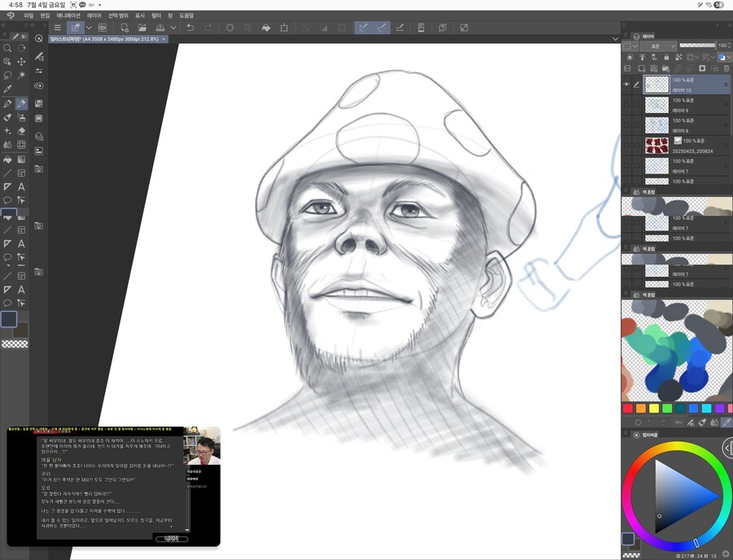The image size is (733, 560).
Task: Open the Quick Access palette icon
Action: 39,38
